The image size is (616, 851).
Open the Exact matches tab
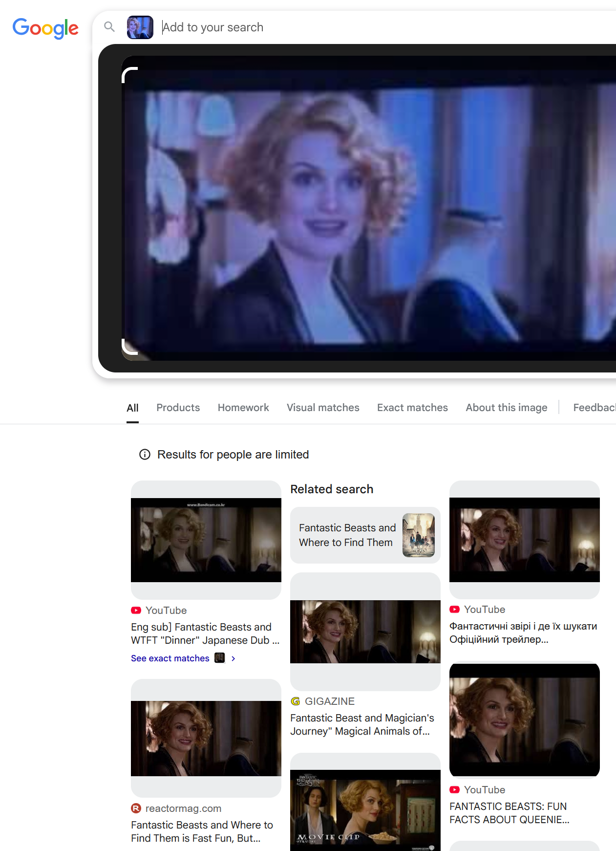point(412,408)
